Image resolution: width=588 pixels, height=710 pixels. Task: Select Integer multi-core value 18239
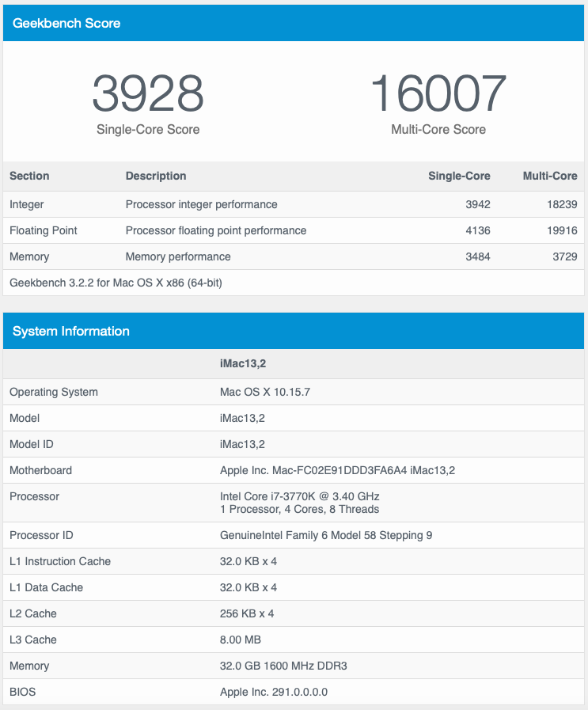562,204
